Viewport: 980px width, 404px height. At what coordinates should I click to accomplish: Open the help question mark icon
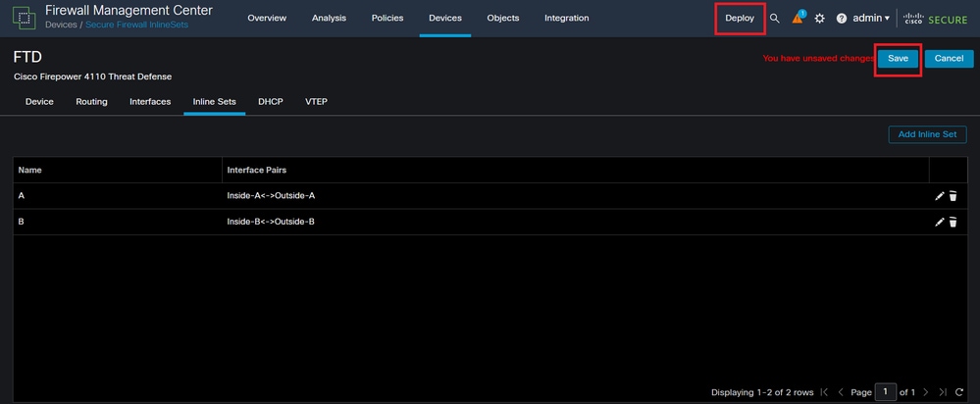(842, 19)
